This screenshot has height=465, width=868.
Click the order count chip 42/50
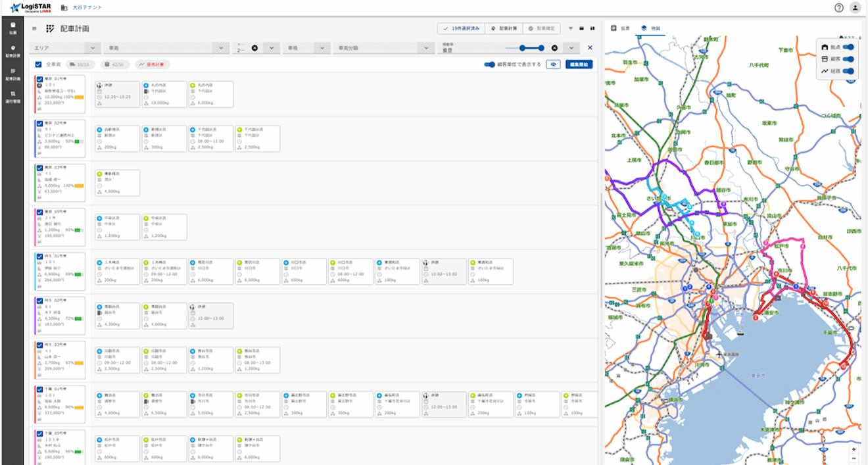point(115,64)
